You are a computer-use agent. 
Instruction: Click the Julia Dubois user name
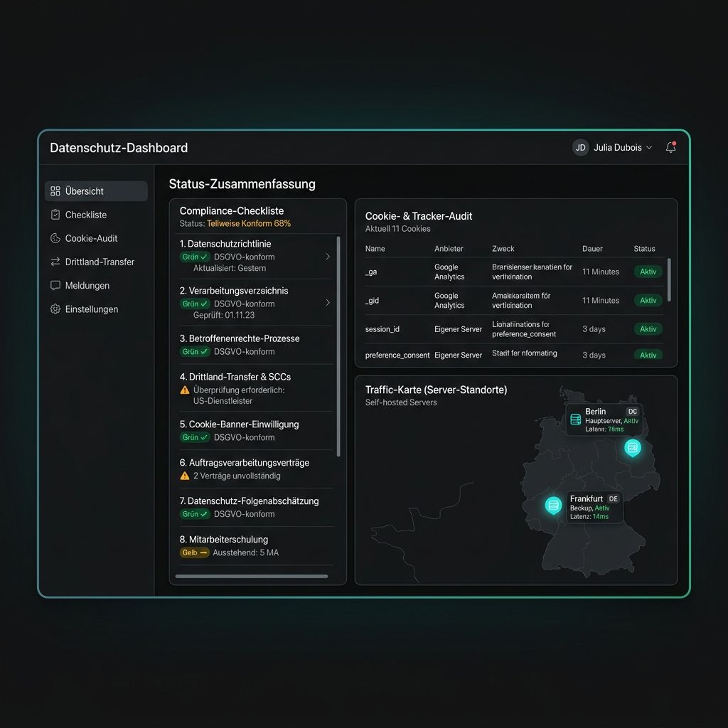point(618,147)
